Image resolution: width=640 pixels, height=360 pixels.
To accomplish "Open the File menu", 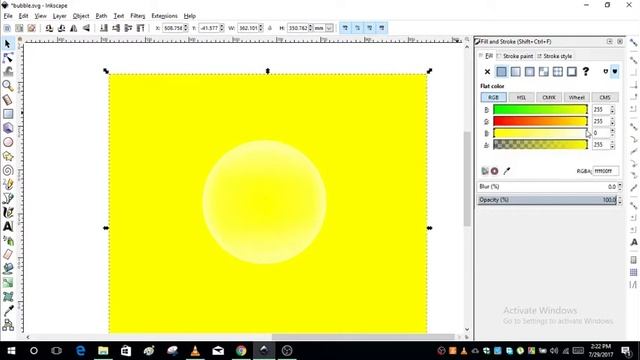I will click(x=8, y=16).
